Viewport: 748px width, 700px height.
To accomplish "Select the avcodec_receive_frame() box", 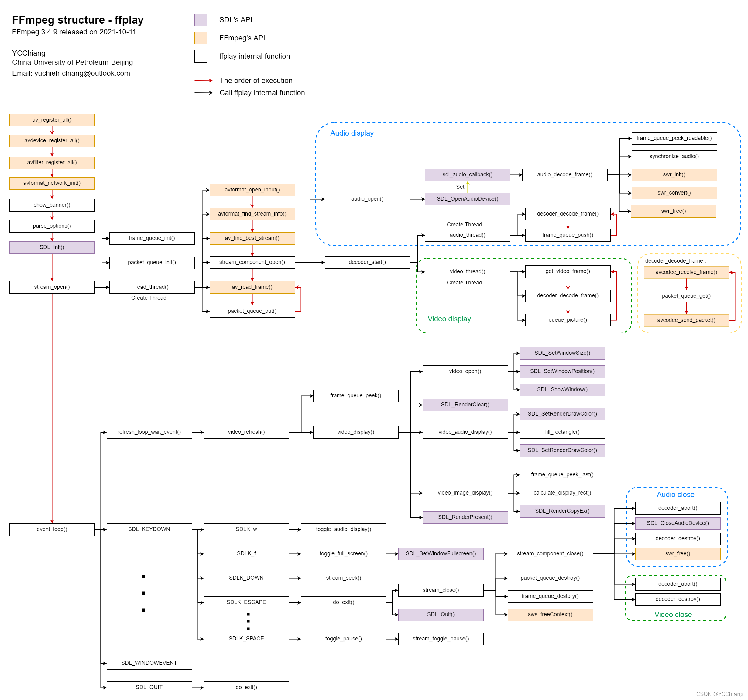I will pos(686,272).
